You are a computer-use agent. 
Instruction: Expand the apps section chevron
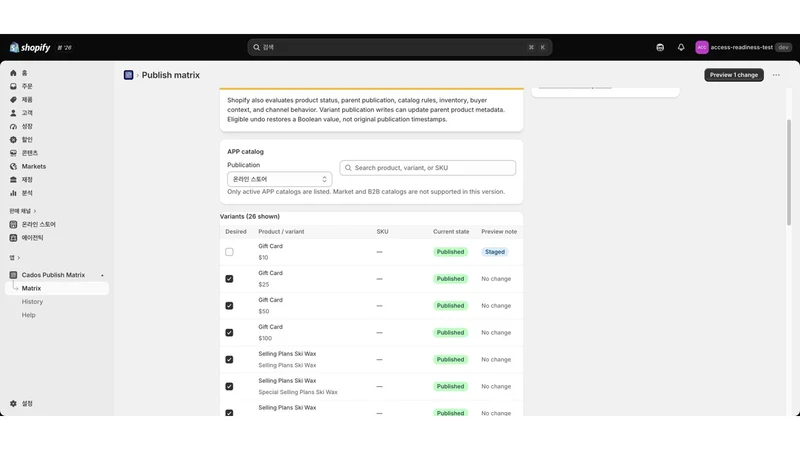19,258
